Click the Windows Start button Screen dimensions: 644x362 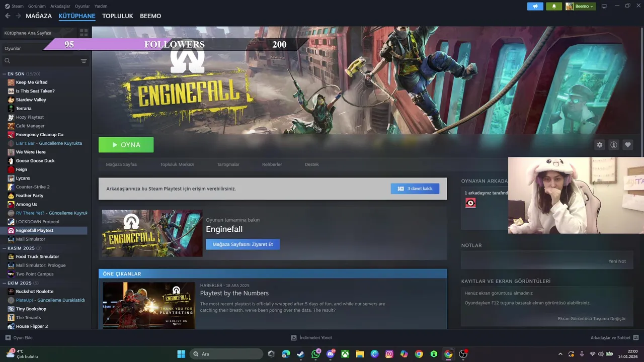(x=181, y=354)
